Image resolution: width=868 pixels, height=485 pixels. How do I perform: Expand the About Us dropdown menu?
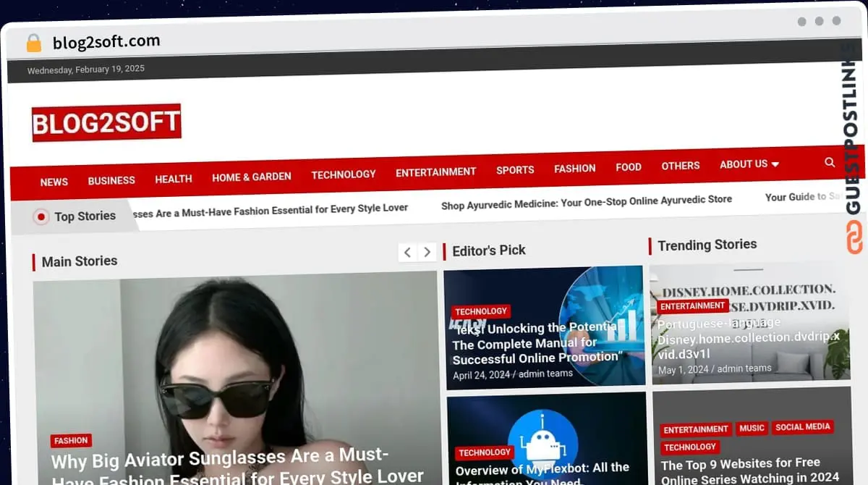click(749, 164)
